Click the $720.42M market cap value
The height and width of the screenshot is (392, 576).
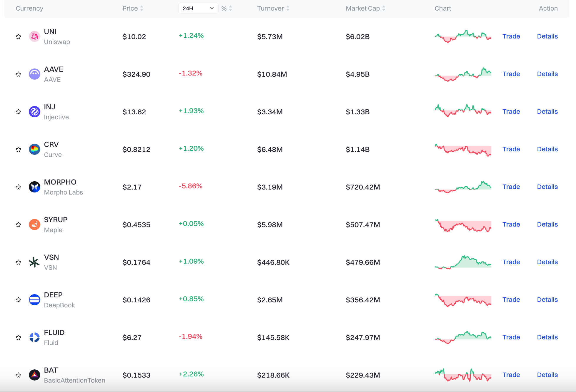(x=363, y=187)
